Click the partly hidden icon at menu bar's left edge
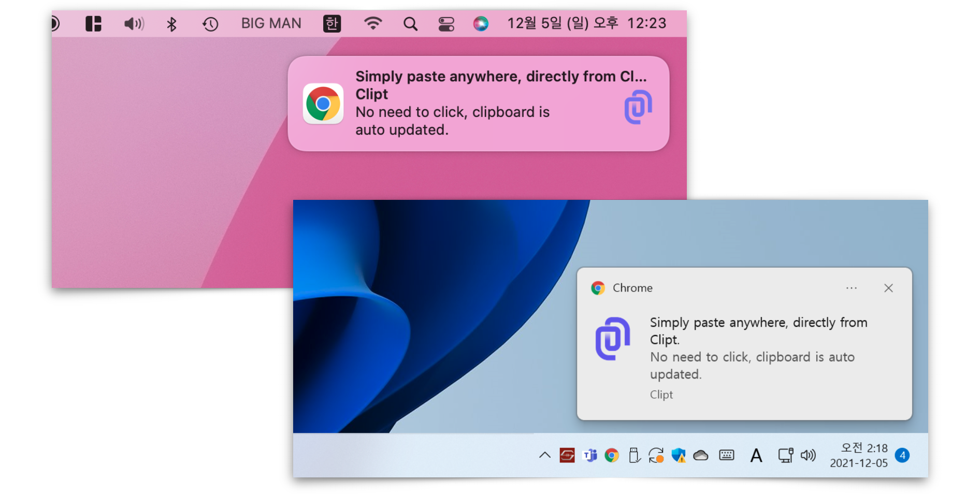This screenshot has width=980, height=494. (55, 24)
